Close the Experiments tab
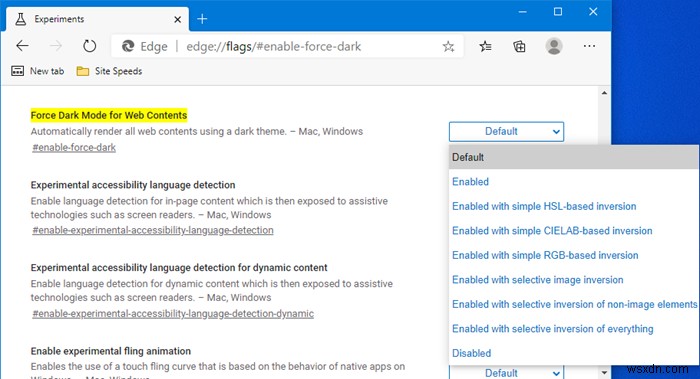The image size is (700, 379). pos(178,19)
